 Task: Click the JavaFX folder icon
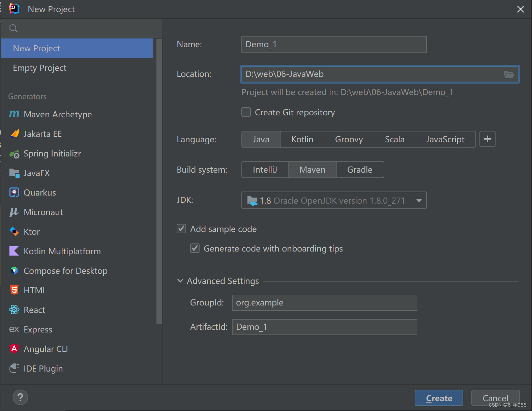(x=14, y=173)
